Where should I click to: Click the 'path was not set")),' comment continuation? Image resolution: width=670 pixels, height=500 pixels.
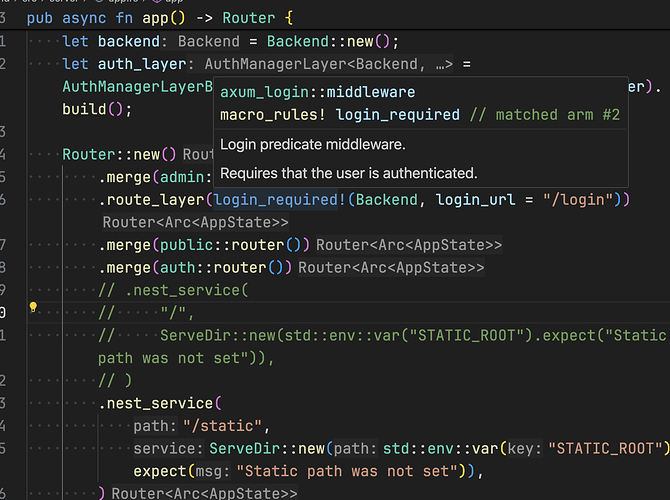pyautogui.click(x=186, y=358)
